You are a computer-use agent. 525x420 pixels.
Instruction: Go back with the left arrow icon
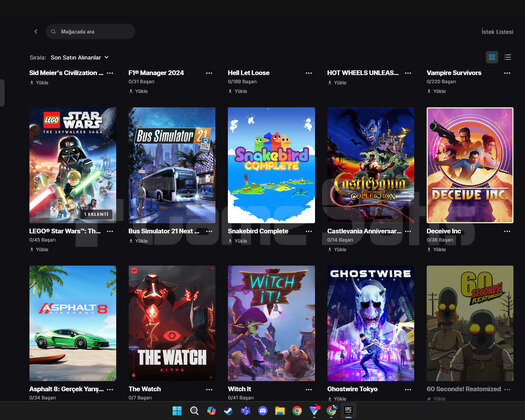36,31
